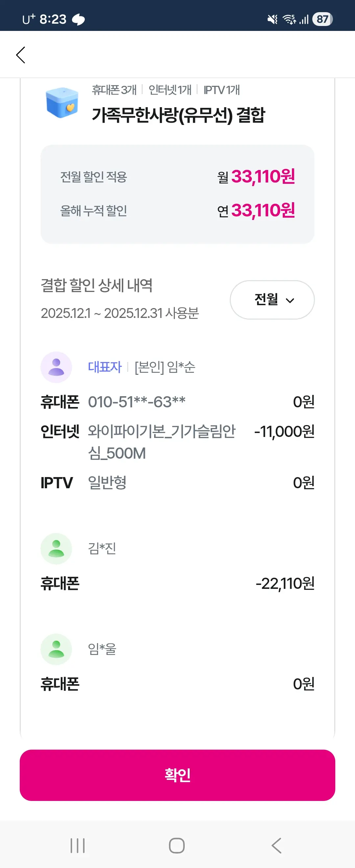Open Android recent apps navigation icon

coord(78,845)
